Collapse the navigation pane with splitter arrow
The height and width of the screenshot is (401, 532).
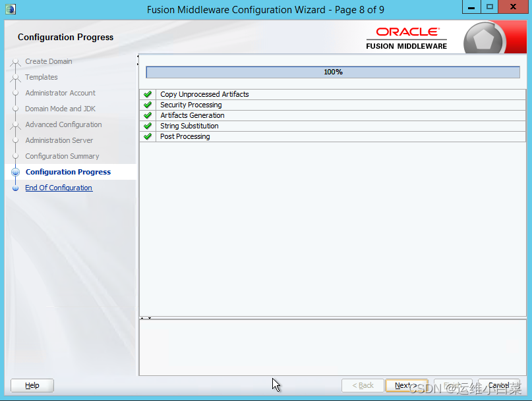point(138,56)
